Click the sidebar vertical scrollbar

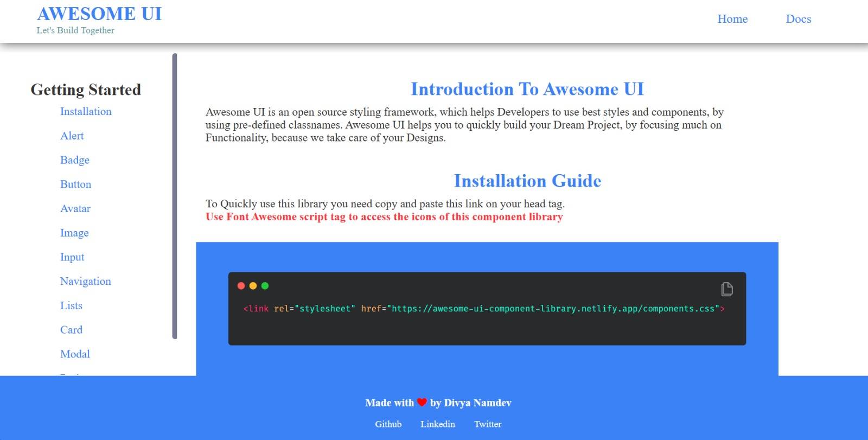175,195
